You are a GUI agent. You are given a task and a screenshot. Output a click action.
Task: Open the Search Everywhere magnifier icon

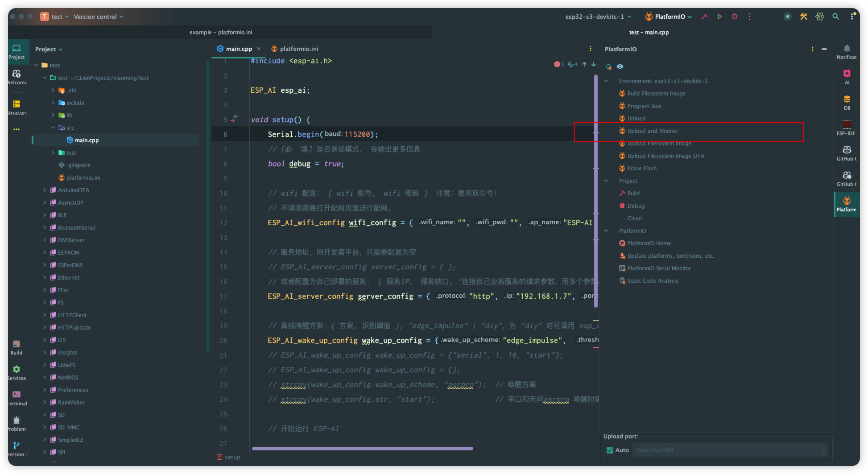tap(835, 16)
